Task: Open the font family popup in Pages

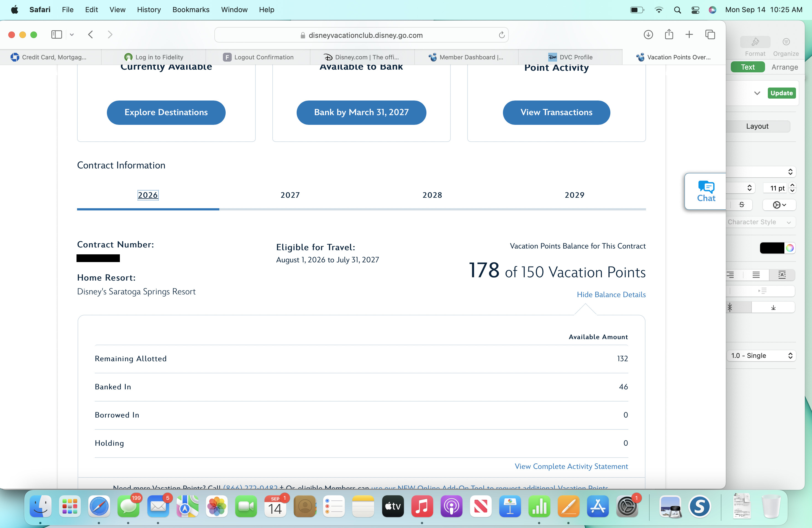Action: (761, 172)
